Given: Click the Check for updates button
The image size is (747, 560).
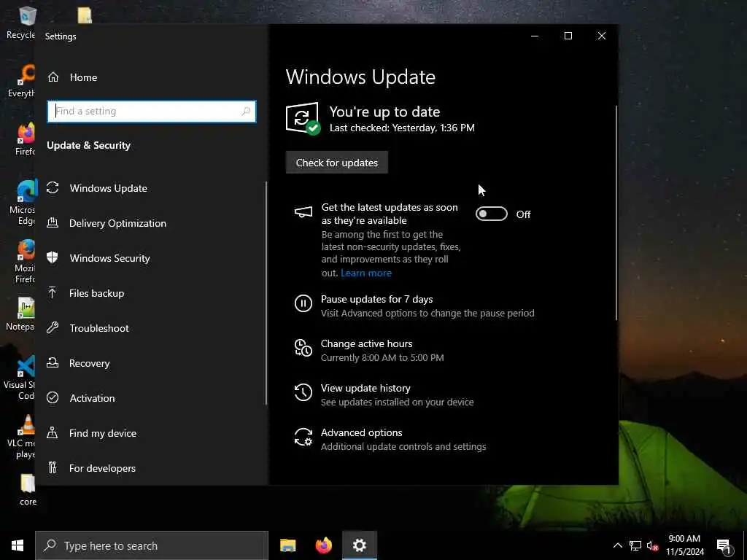Looking at the screenshot, I should click(x=337, y=163).
